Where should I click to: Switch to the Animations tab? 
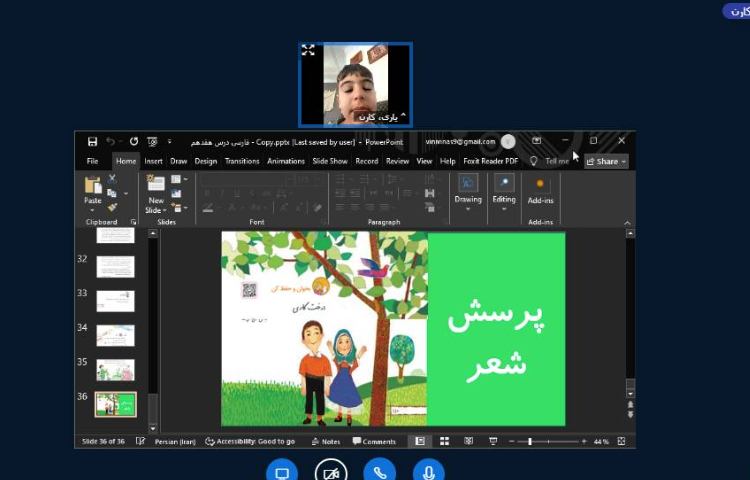coord(286,162)
